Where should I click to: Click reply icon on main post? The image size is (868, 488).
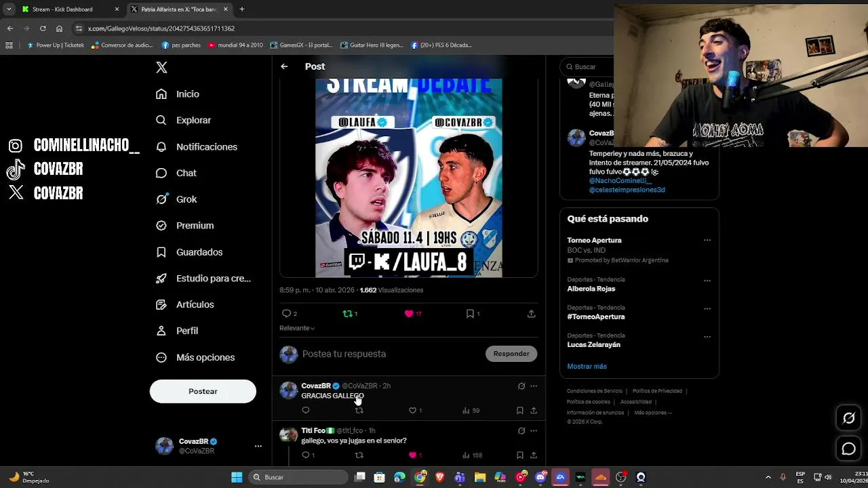[x=286, y=314]
